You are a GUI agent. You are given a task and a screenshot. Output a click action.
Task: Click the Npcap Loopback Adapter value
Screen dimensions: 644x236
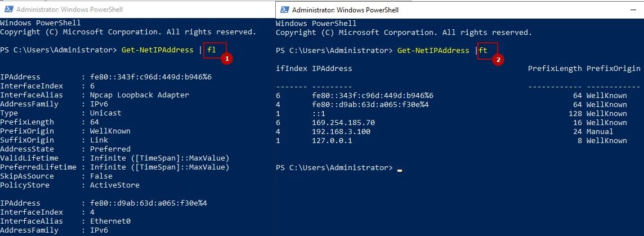(x=140, y=95)
